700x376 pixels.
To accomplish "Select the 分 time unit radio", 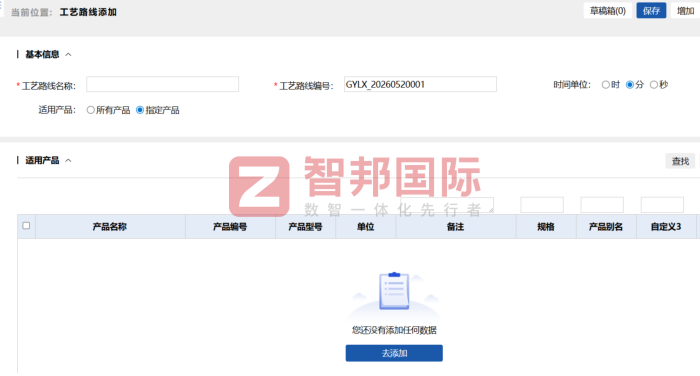I will click(x=629, y=84).
